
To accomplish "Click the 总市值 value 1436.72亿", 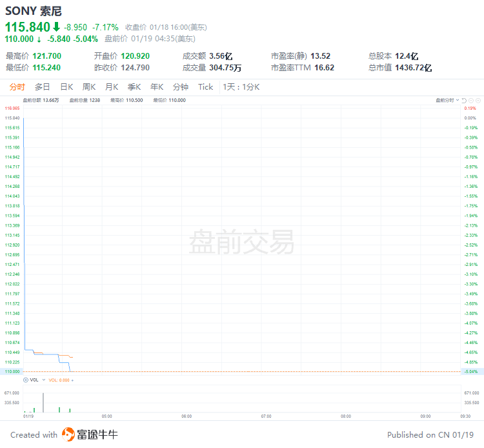I will (x=413, y=68).
